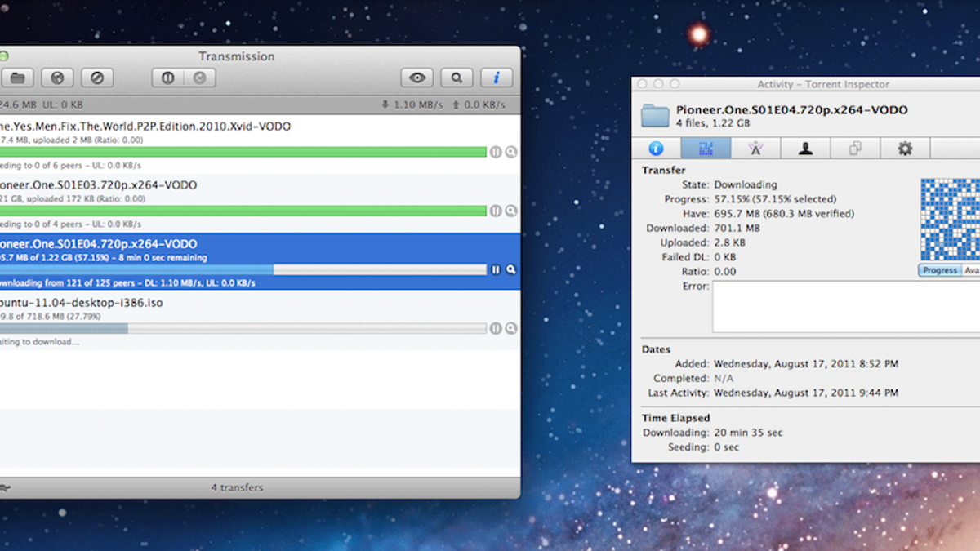The image size is (980, 551).
Task: Click inside the Error text box
Action: click(846, 307)
